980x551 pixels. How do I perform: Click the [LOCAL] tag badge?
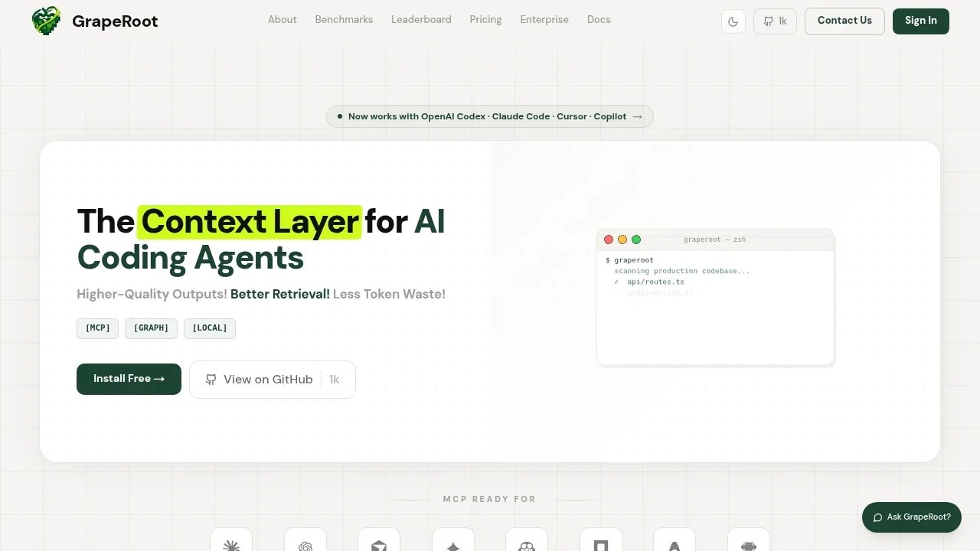pos(210,328)
